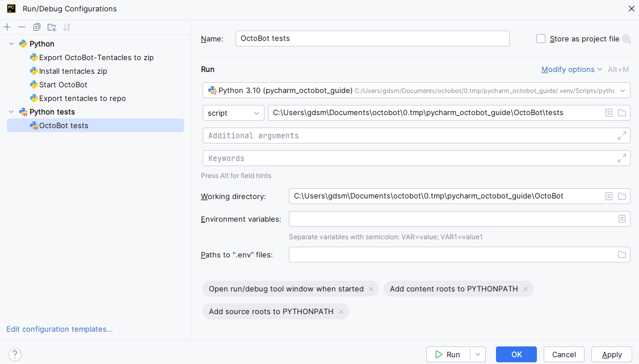Close the Run/Debug Configurations dialog
This screenshot has height=364, width=639.
(x=631, y=9)
